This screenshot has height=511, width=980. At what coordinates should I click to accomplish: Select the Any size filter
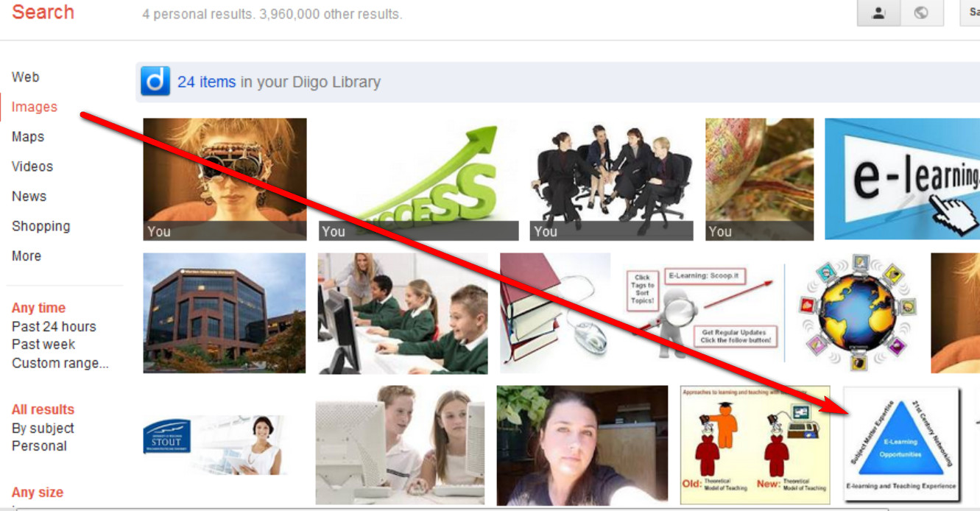pyautogui.click(x=38, y=492)
